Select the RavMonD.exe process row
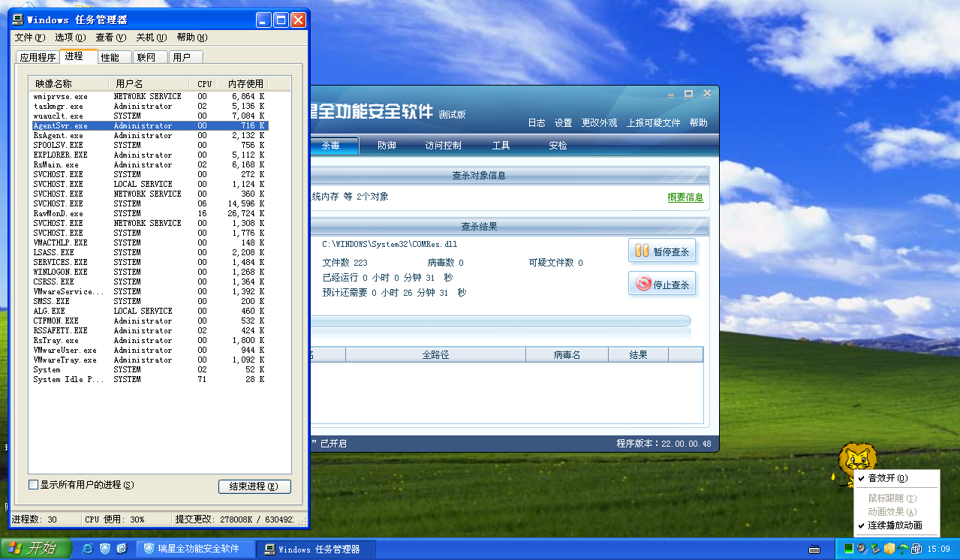 [x=149, y=213]
